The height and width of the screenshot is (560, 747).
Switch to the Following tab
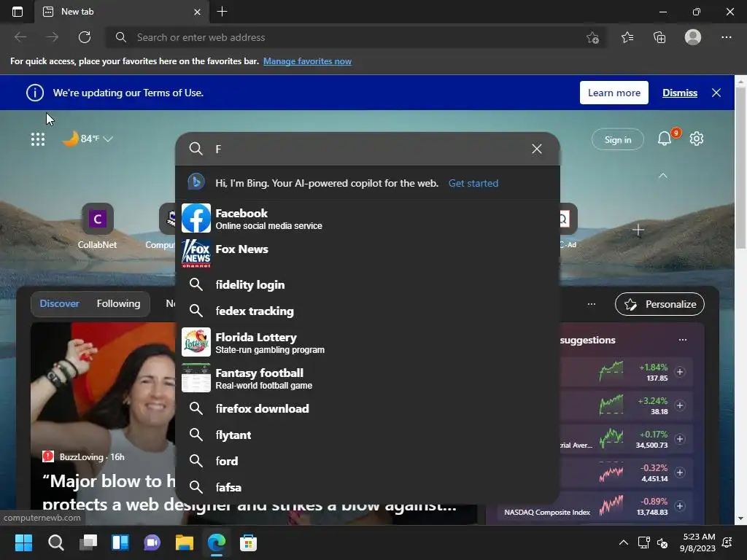(x=119, y=303)
